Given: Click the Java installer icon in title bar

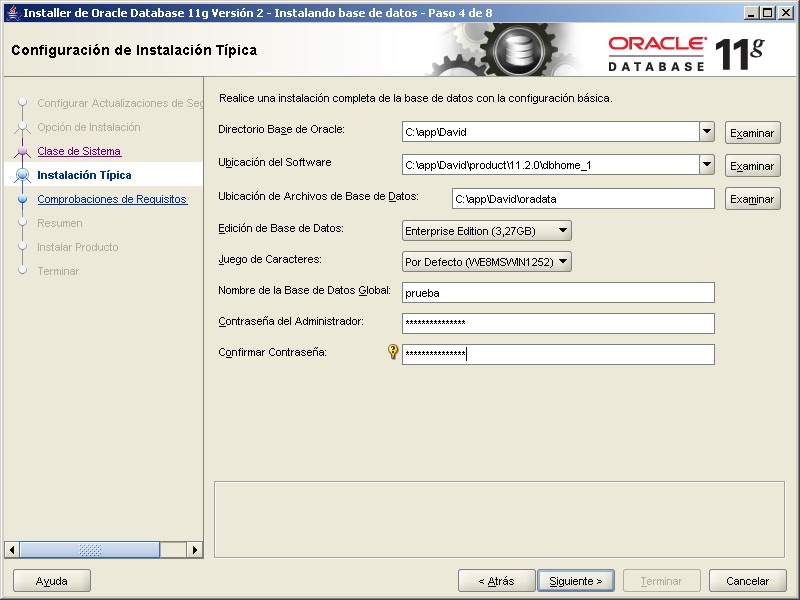Looking at the screenshot, I should coord(13,13).
